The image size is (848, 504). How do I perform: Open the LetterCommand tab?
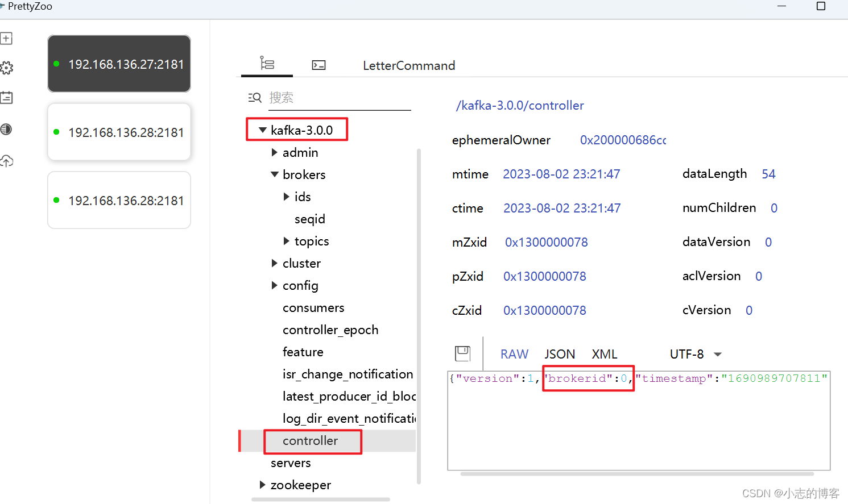point(409,65)
